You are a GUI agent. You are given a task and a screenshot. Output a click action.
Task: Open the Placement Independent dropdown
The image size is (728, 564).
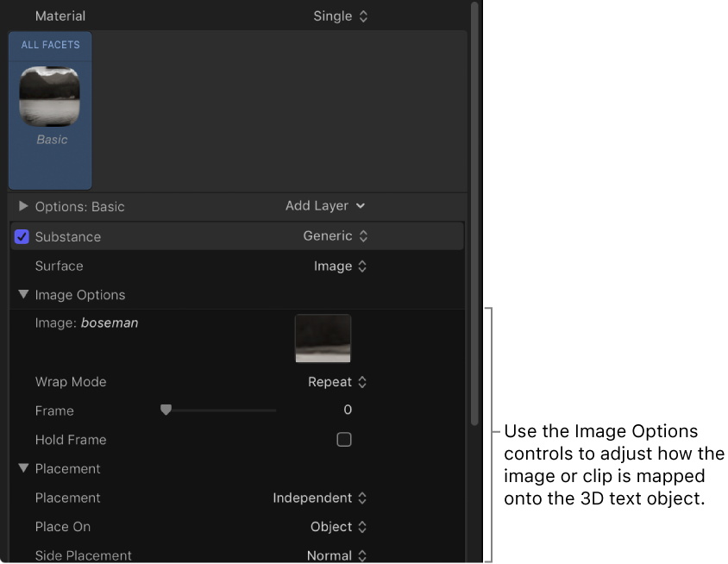[320, 498]
